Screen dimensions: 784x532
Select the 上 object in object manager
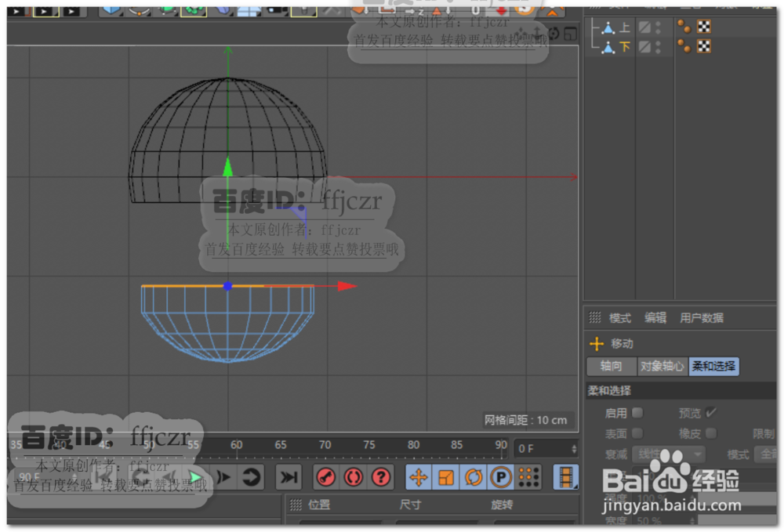click(625, 27)
